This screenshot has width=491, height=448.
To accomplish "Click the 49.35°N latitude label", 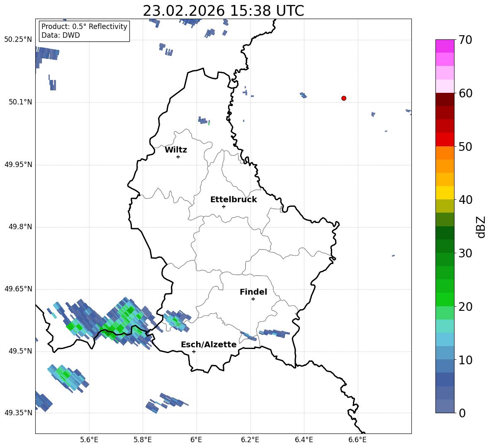I will click(x=18, y=413).
